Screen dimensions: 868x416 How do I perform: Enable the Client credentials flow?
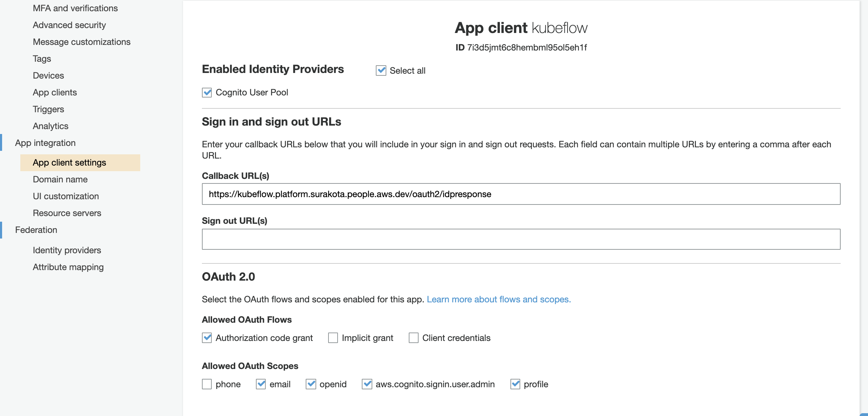pyautogui.click(x=414, y=338)
